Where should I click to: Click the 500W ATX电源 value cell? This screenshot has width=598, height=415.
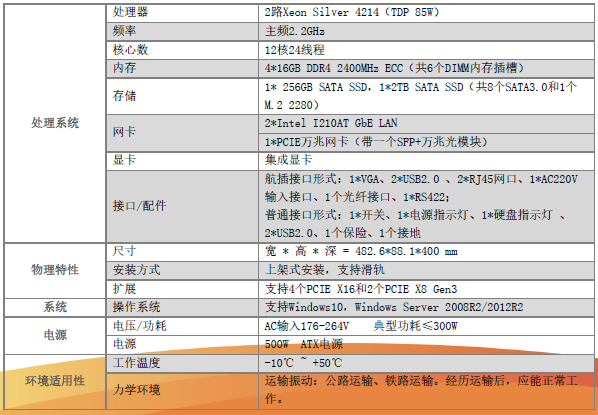pos(426,344)
